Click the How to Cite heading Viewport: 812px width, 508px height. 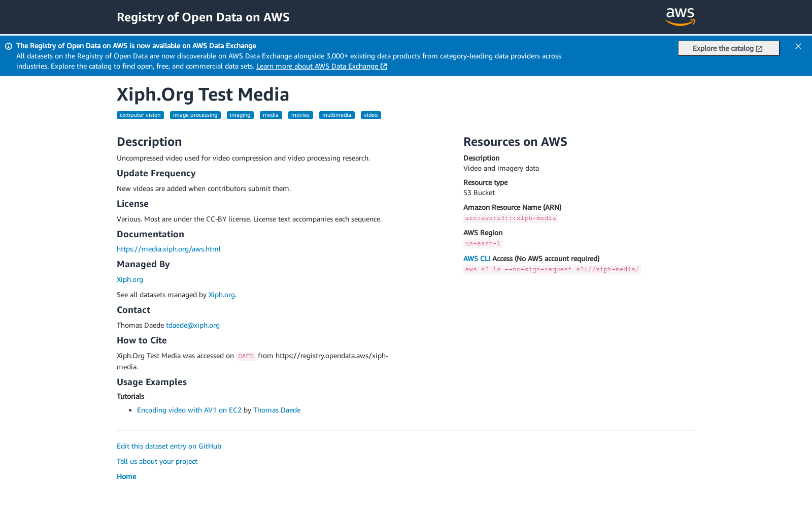142,340
